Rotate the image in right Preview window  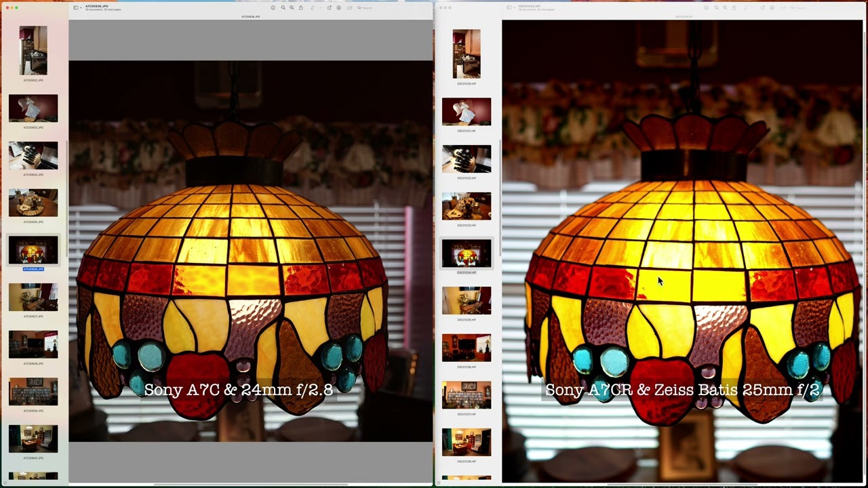coord(763,7)
